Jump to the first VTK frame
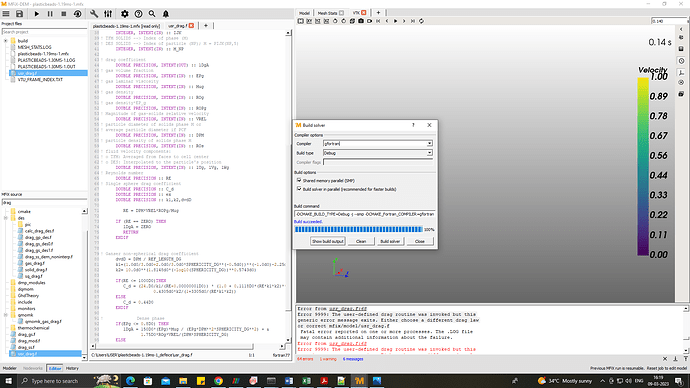The width and height of the screenshot is (690, 388). (x=378, y=21)
